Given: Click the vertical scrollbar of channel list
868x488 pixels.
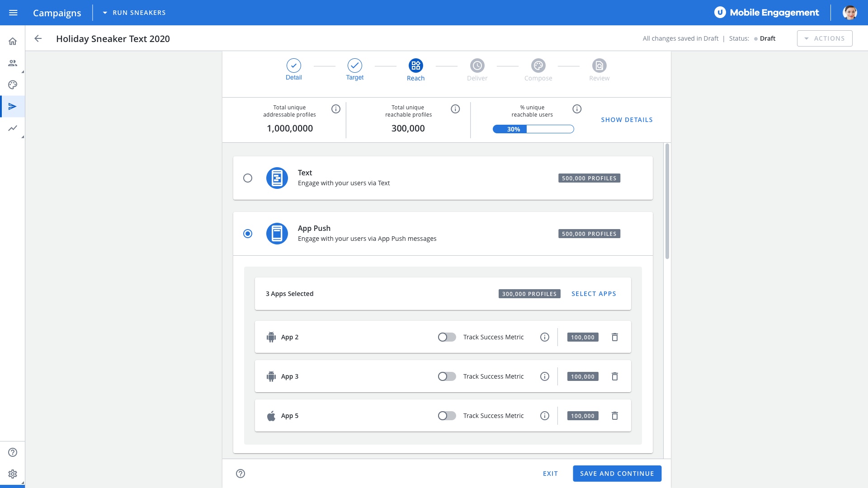Looking at the screenshot, I should (667, 201).
